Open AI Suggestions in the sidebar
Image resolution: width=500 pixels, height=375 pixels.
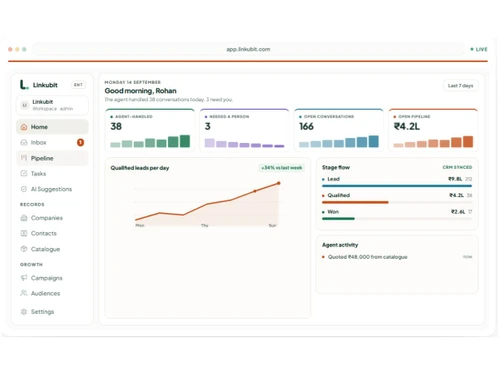(x=52, y=189)
